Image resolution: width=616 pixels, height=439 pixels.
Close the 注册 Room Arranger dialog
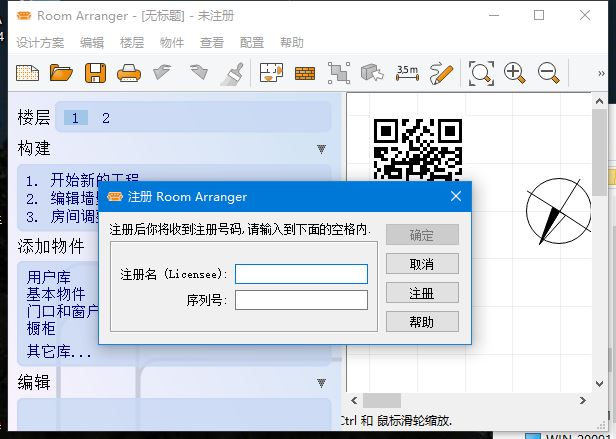(x=456, y=196)
